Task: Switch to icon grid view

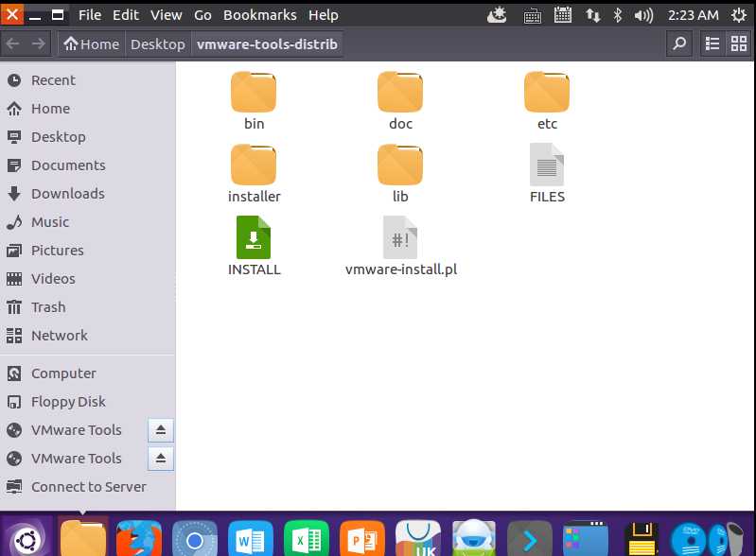Action: [x=739, y=43]
